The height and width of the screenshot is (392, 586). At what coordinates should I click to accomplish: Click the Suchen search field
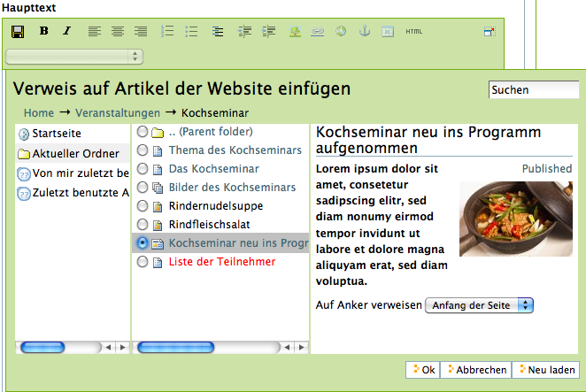click(x=534, y=89)
